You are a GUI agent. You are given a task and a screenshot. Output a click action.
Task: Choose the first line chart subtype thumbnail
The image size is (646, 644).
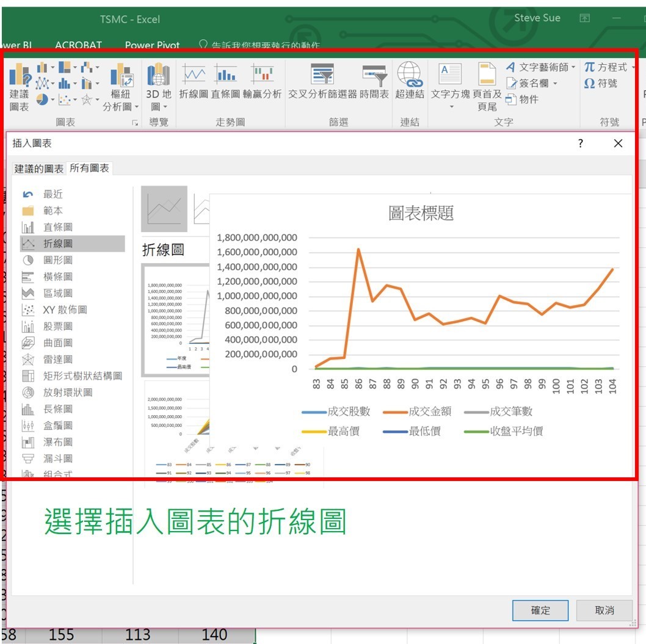coord(164,209)
